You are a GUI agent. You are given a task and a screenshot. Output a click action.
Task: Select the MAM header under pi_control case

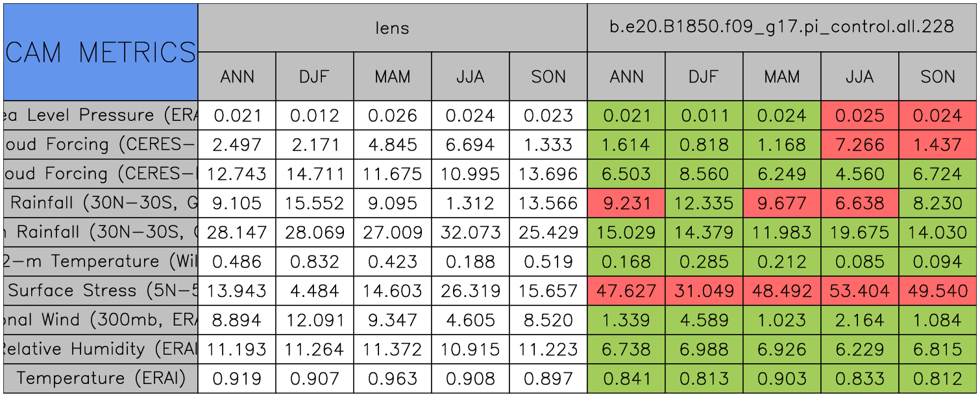click(781, 77)
